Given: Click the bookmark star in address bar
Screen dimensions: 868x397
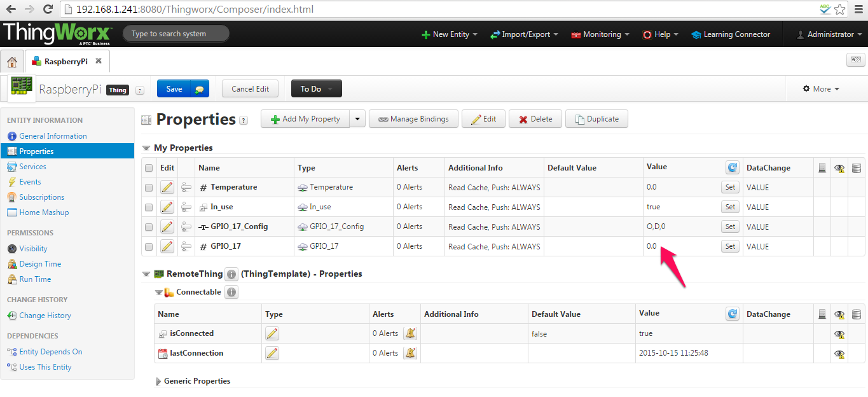Looking at the screenshot, I should [x=840, y=10].
